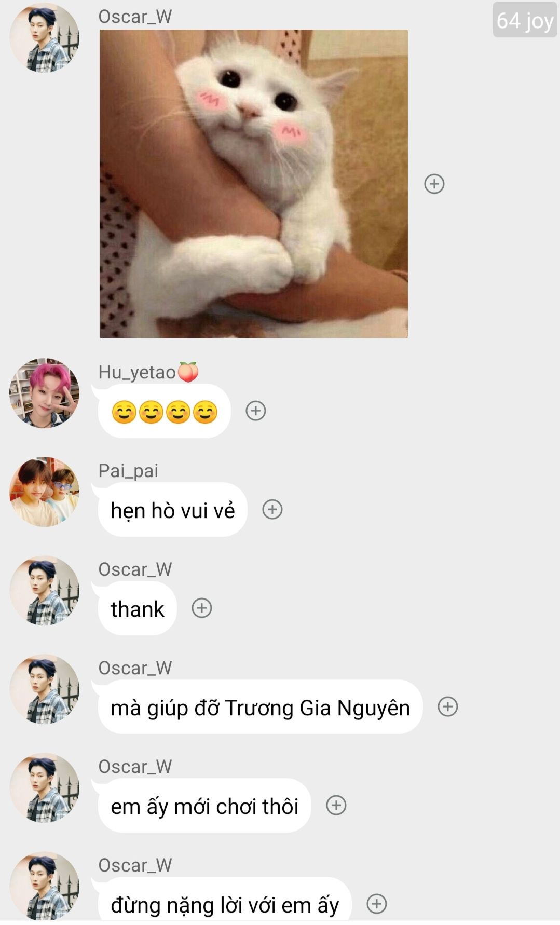The height and width of the screenshot is (925, 560).
Task: Tap the Pai_pai username label
Action: (128, 471)
